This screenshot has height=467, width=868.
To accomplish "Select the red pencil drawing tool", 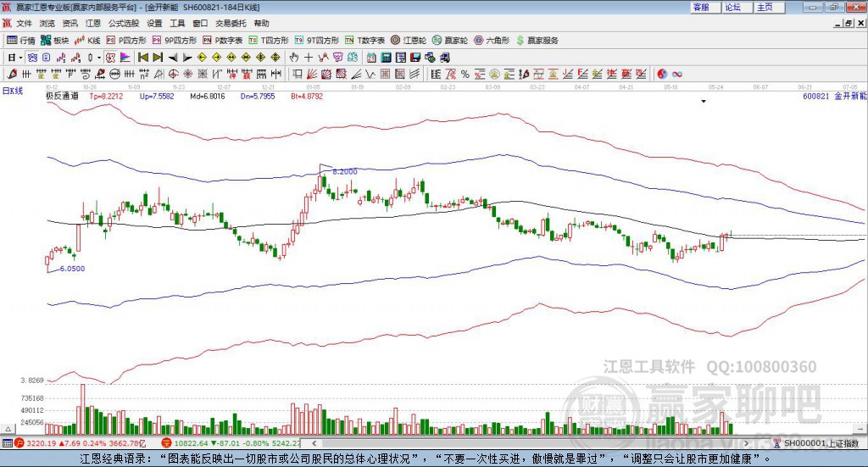I will coord(12,74).
